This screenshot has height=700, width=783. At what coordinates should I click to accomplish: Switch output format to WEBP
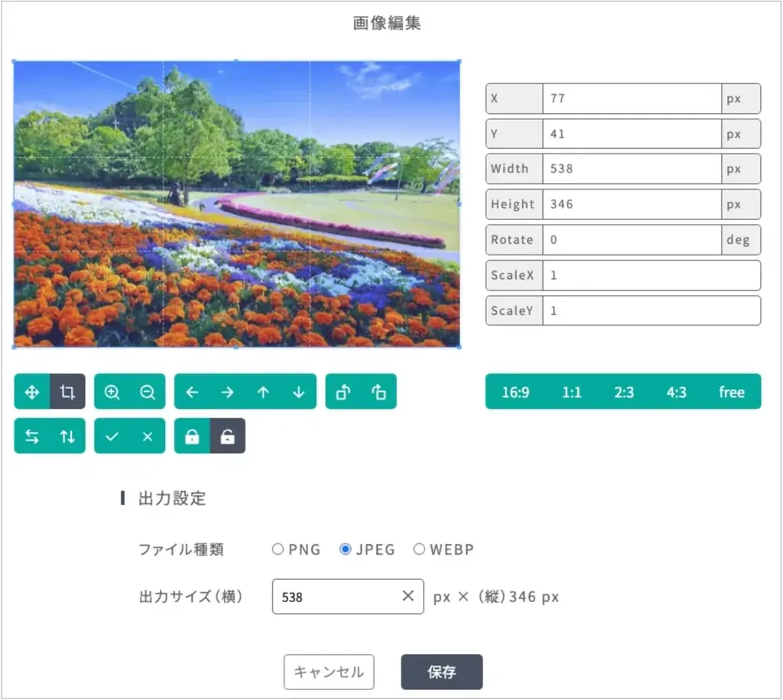(419, 549)
